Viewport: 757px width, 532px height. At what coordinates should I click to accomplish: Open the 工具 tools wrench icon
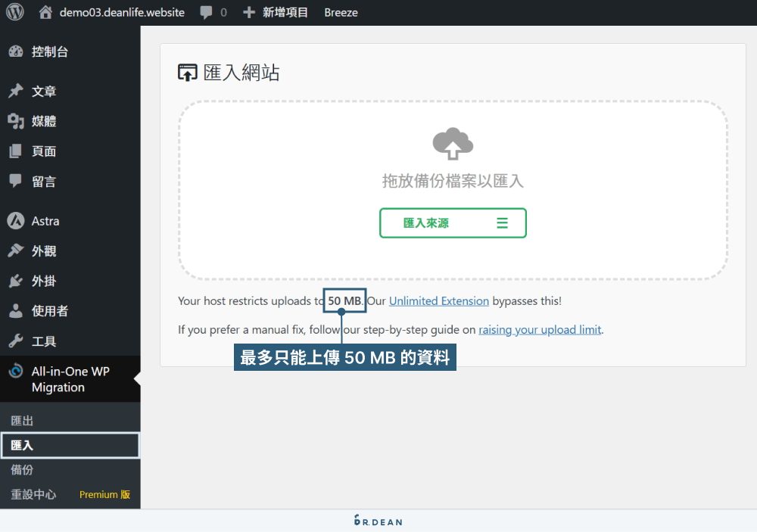tap(17, 341)
